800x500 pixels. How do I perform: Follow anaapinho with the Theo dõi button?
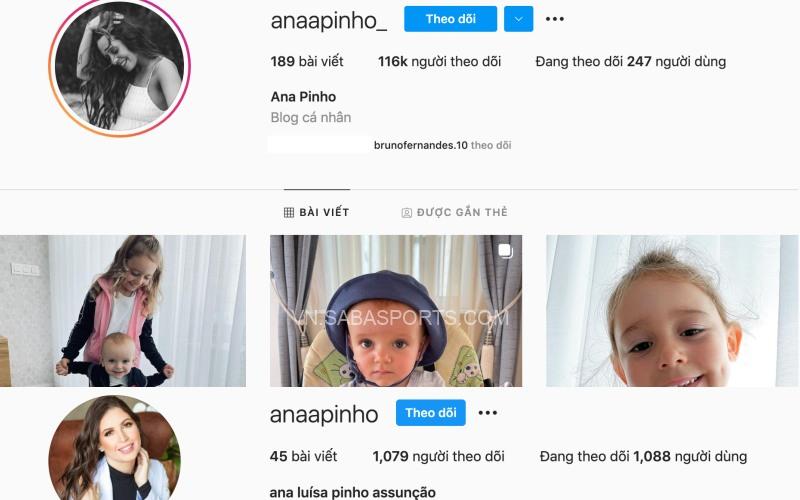431,413
